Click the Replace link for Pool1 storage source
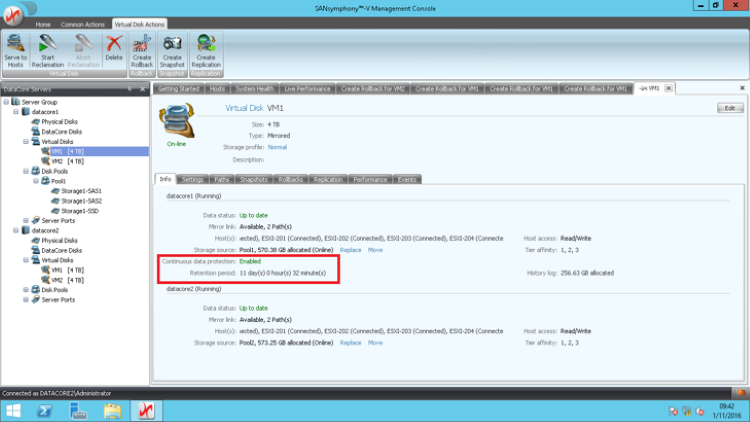 pos(350,250)
